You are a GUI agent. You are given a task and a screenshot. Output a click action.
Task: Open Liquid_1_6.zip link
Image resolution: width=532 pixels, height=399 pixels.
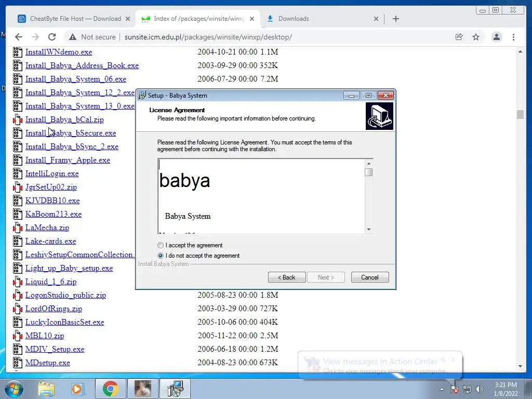click(x=51, y=282)
